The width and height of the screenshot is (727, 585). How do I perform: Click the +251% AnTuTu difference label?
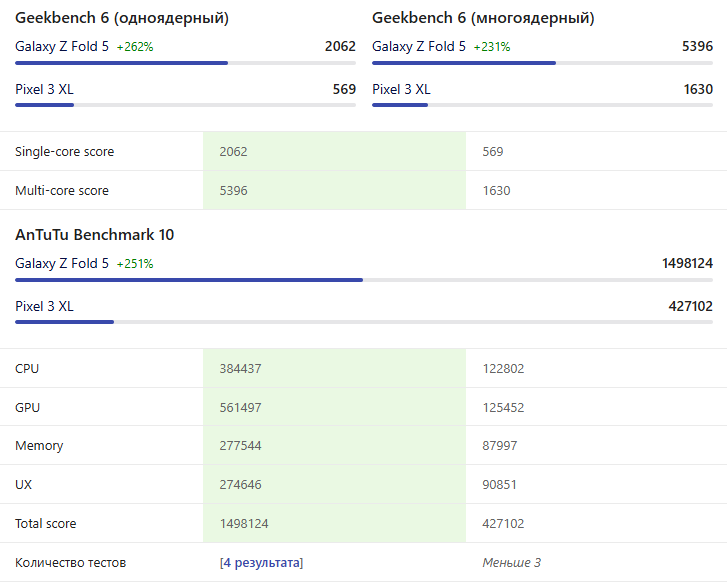pyautogui.click(x=135, y=264)
